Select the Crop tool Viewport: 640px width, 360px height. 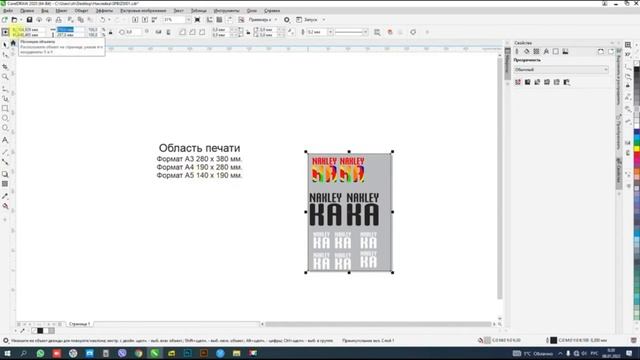5,66
